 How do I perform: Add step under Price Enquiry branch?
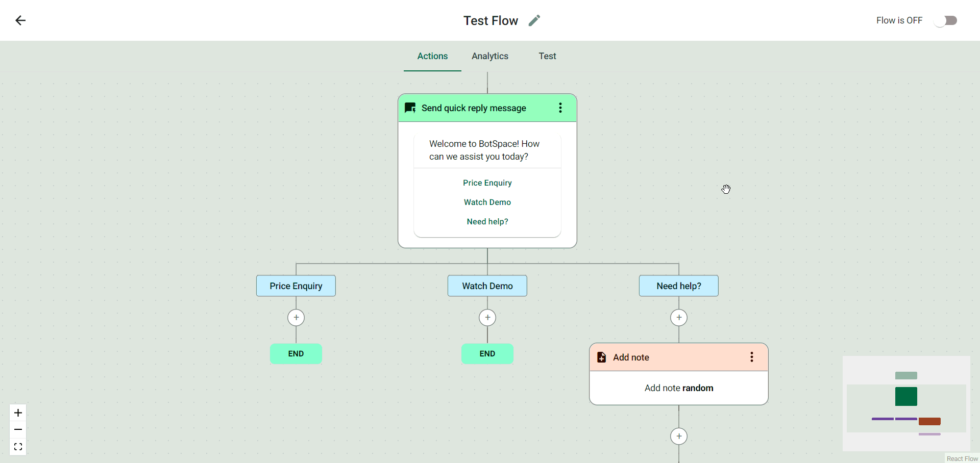296,318
